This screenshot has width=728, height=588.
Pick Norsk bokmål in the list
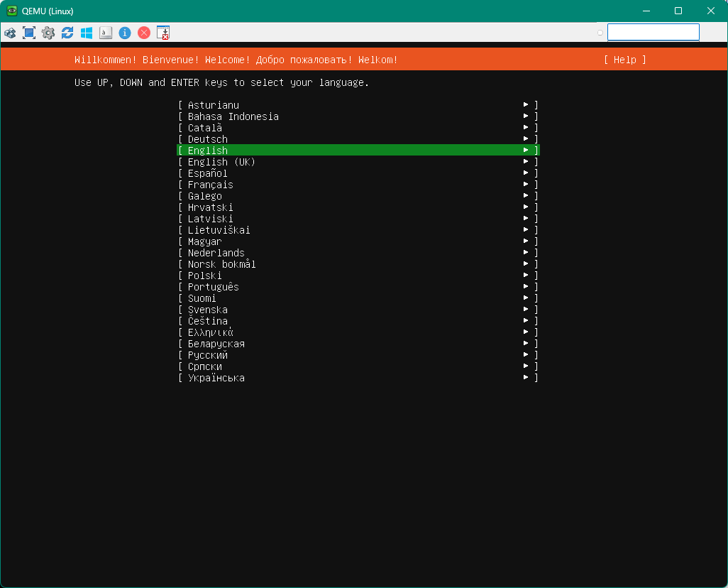click(x=358, y=264)
